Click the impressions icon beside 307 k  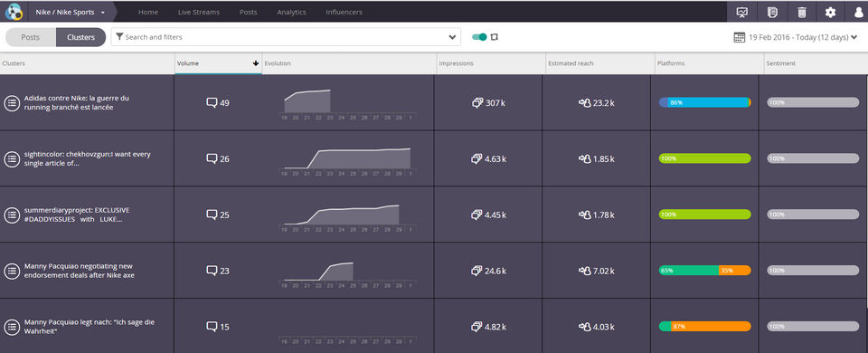pyautogui.click(x=477, y=103)
